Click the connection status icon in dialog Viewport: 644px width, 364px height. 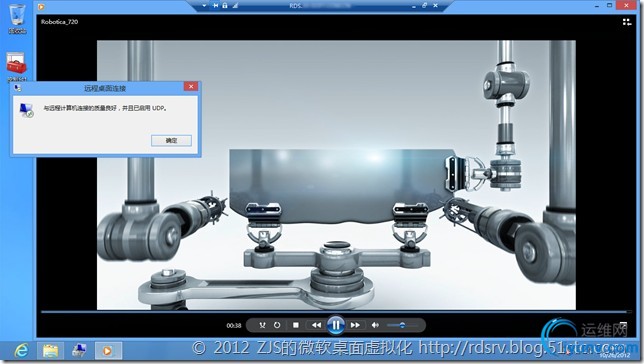tap(26, 110)
